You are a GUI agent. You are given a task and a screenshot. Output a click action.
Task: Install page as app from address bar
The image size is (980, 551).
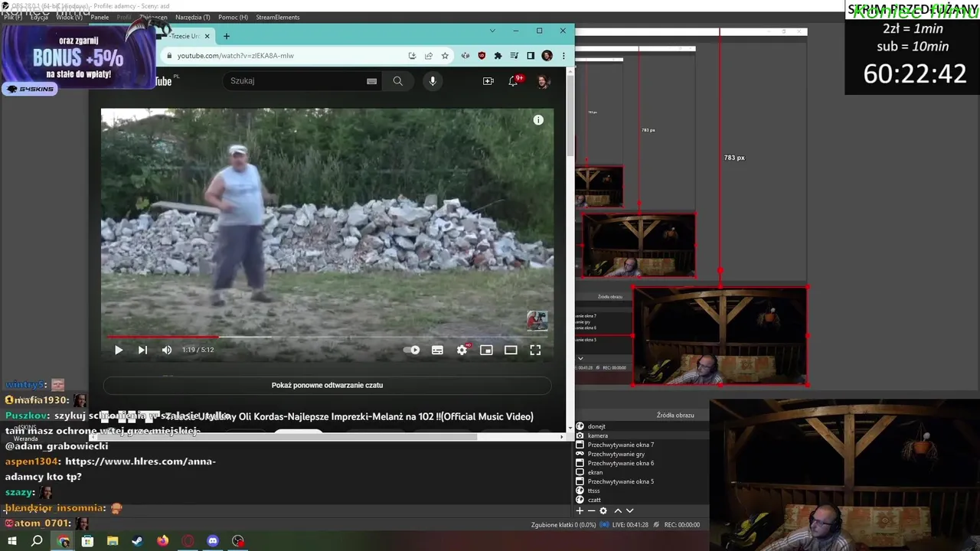412,56
